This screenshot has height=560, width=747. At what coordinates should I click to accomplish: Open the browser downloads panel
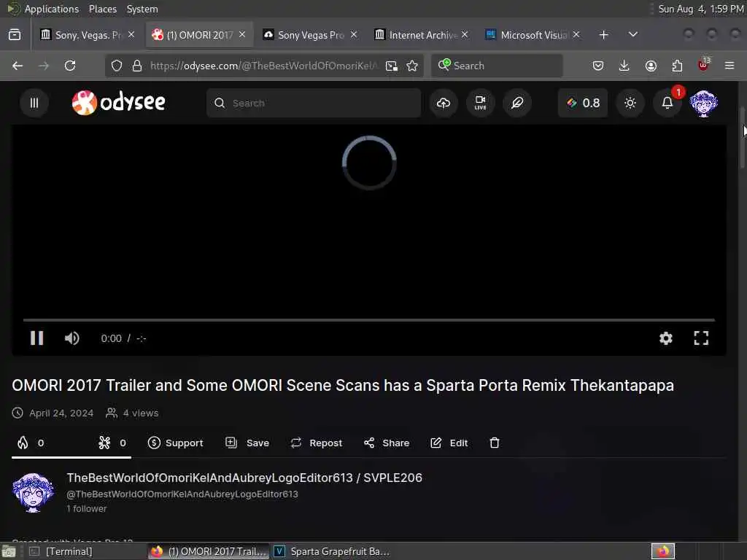coord(624,66)
